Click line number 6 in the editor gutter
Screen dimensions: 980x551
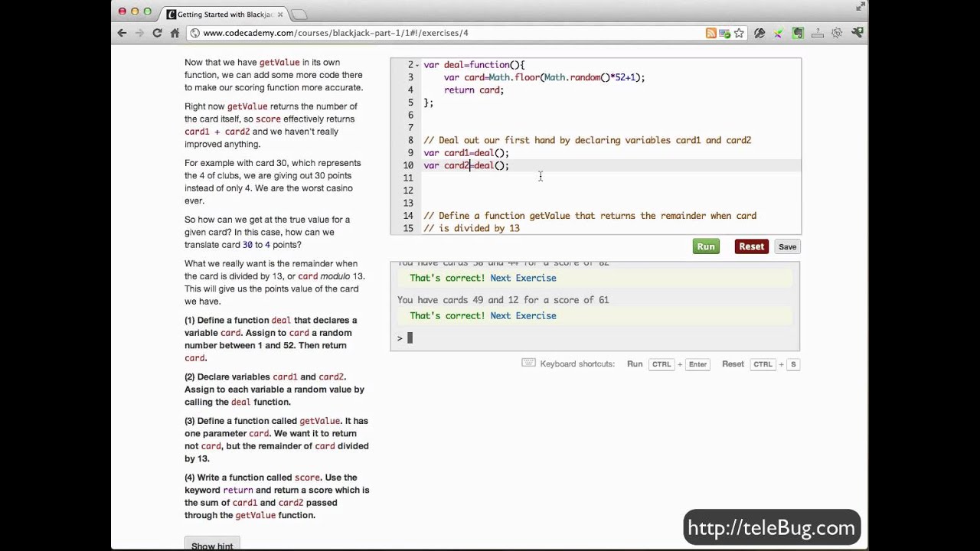pyautogui.click(x=410, y=115)
